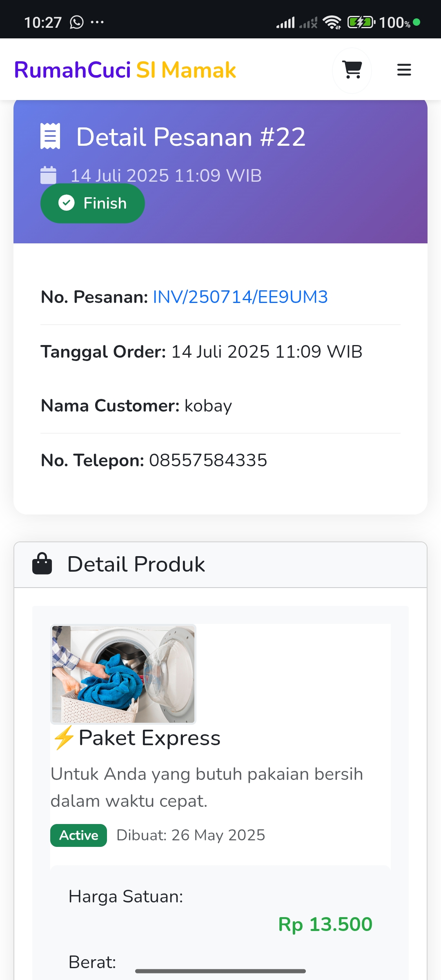Tap the Wi-Fi icon in status bar
This screenshot has width=441, height=980.
point(332,22)
